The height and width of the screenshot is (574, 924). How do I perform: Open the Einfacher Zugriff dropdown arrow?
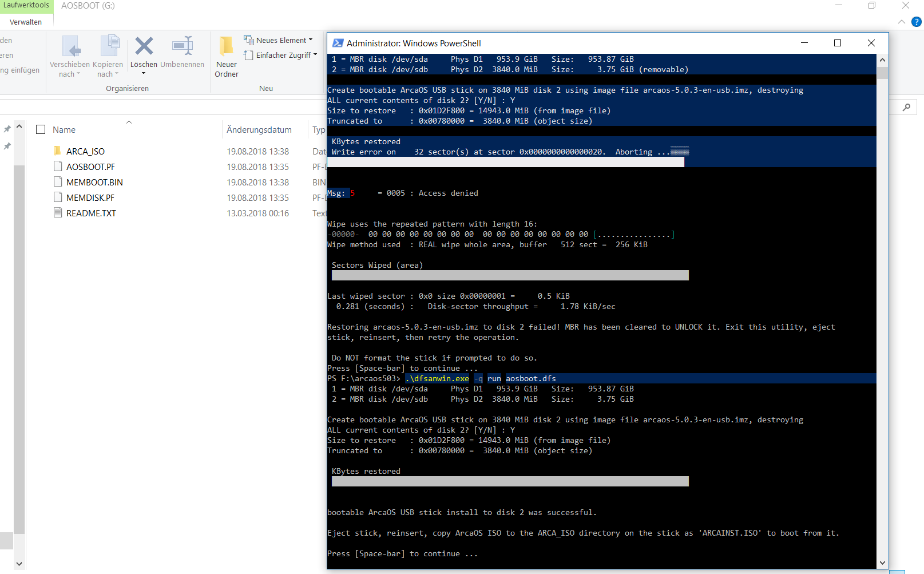click(x=315, y=55)
